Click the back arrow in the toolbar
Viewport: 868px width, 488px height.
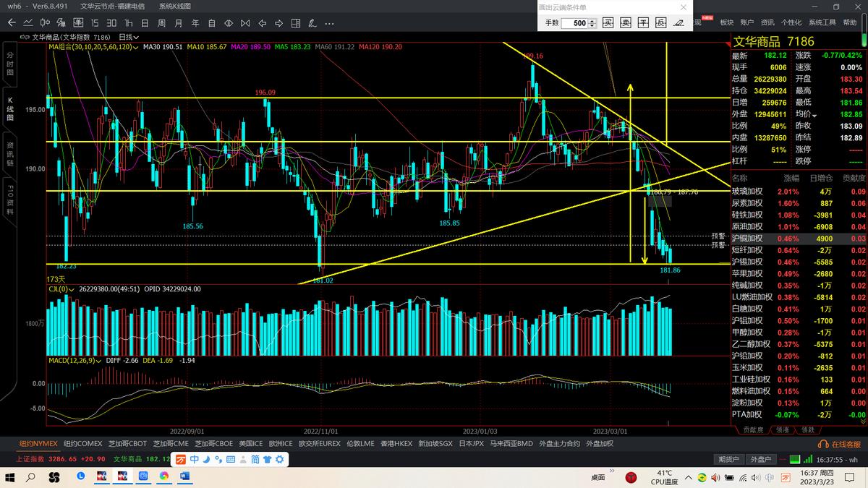click(x=11, y=23)
